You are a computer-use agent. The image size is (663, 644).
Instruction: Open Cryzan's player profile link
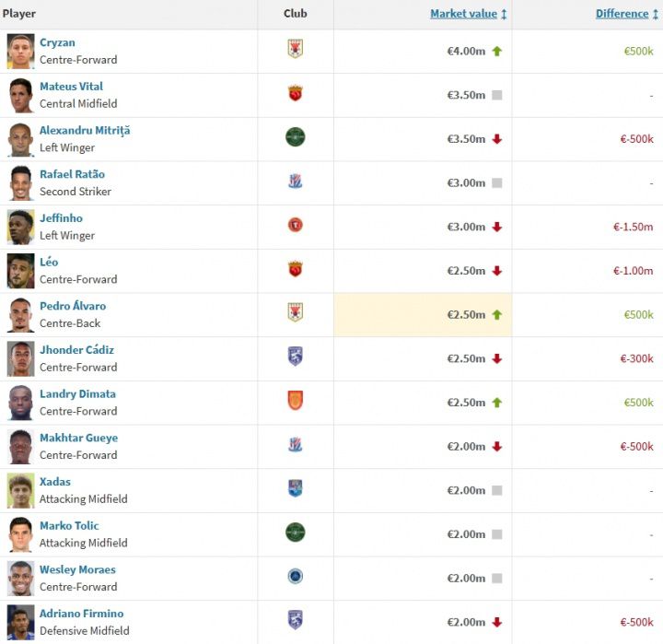57,42
